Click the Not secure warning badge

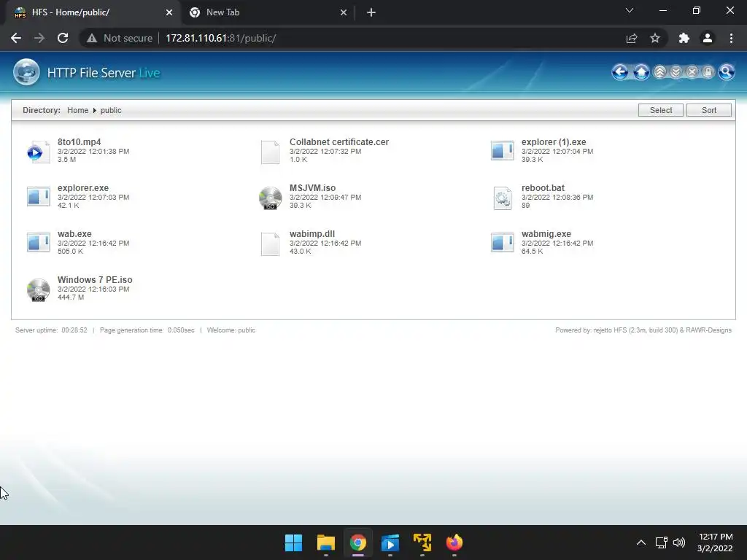[x=120, y=38]
